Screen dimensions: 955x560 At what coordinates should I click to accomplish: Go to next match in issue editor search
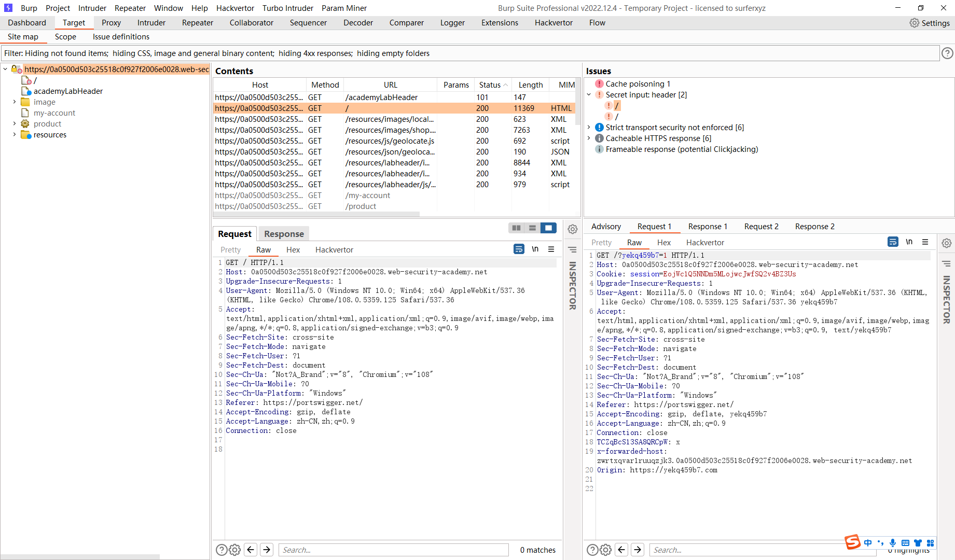638,550
